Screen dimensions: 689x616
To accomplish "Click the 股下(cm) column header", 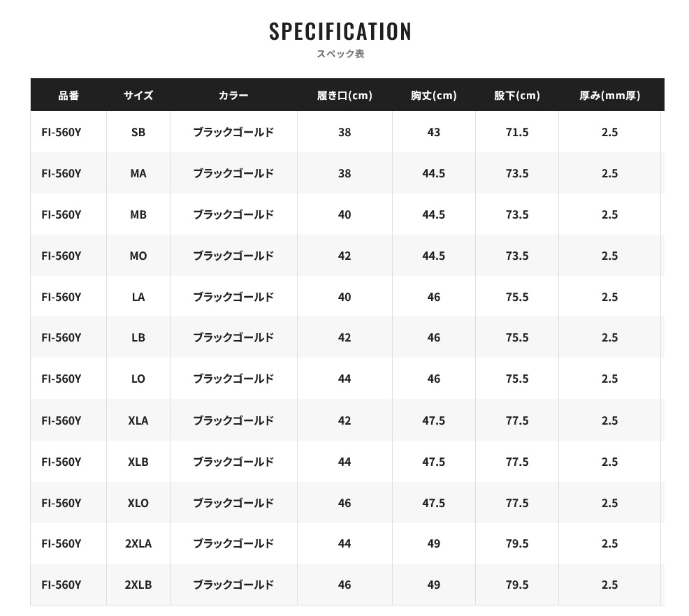I will [x=517, y=95].
